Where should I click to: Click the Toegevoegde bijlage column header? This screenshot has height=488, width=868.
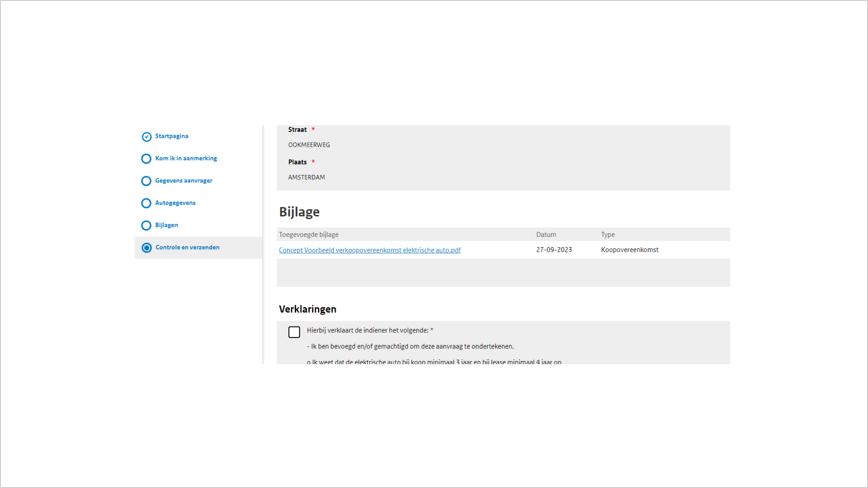pyautogui.click(x=308, y=235)
